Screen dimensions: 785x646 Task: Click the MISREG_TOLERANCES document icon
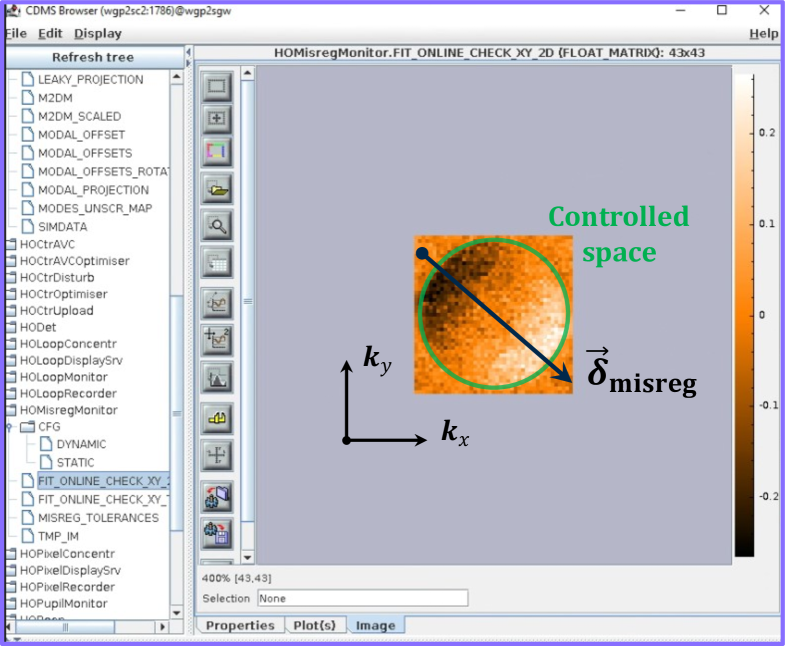tap(28, 517)
